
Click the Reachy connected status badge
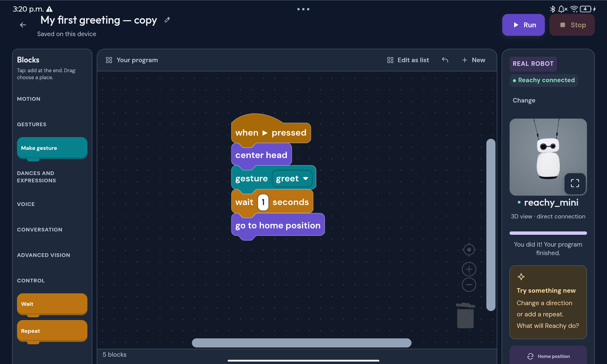(544, 80)
